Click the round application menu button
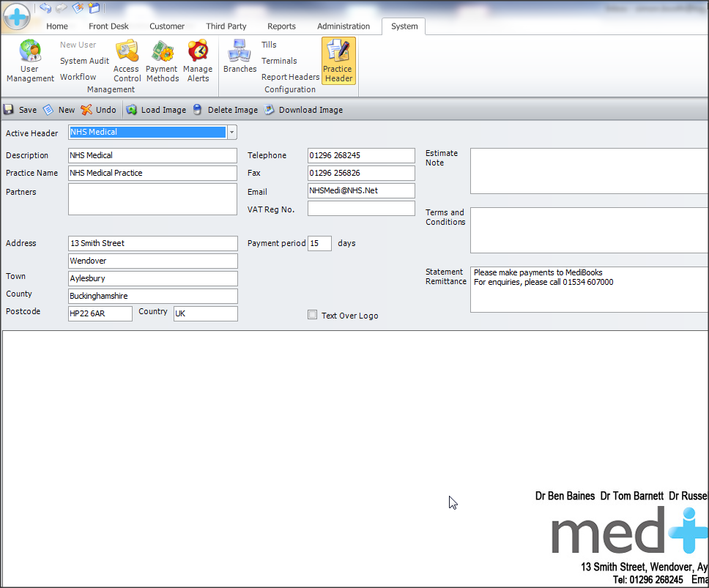Image resolution: width=709 pixels, height=588 pixels. pos(16,16)
